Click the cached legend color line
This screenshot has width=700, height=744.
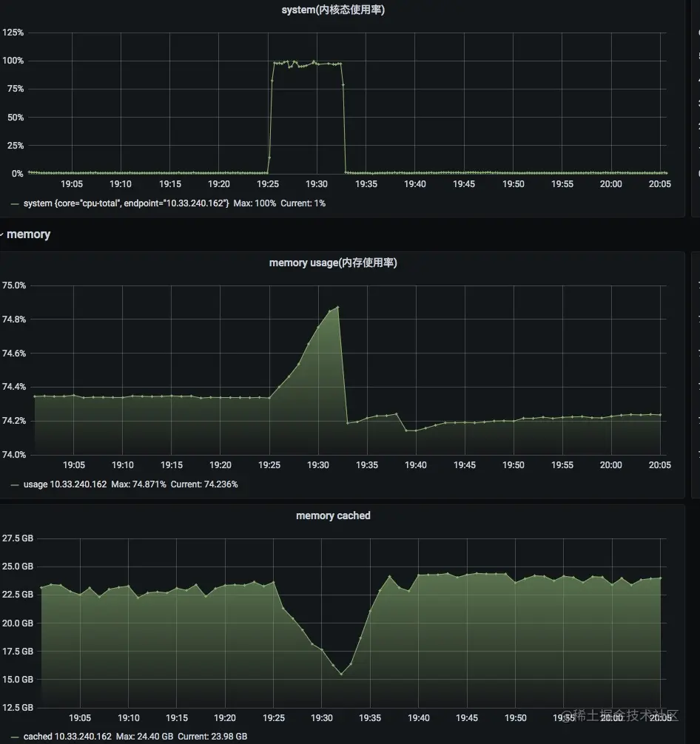pos(15,737)
